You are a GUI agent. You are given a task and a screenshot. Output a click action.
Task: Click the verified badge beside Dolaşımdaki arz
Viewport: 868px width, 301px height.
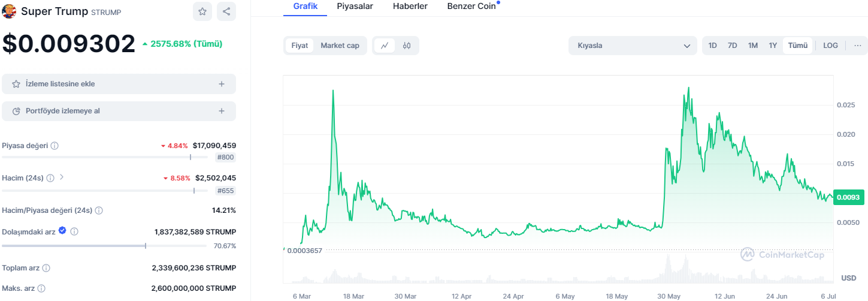(x=62, y=230)
